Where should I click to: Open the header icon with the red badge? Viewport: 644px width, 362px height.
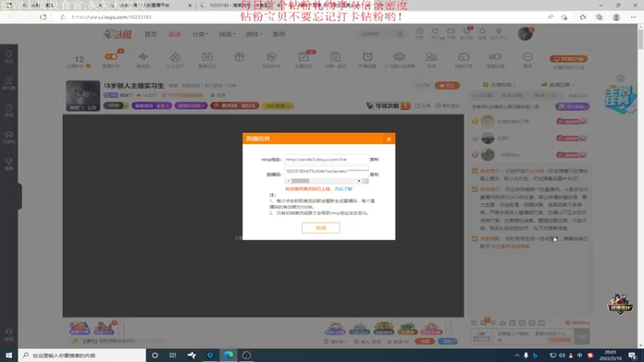coord(467,31)
